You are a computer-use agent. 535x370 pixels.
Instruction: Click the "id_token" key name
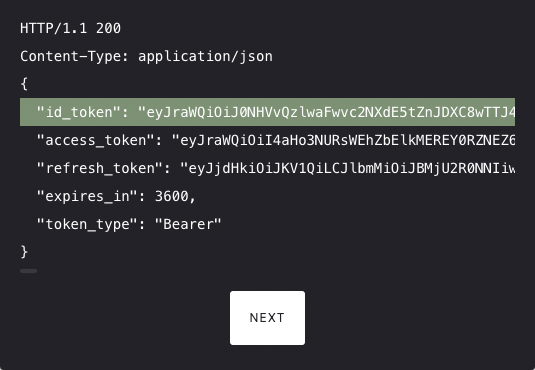point(79,112)
